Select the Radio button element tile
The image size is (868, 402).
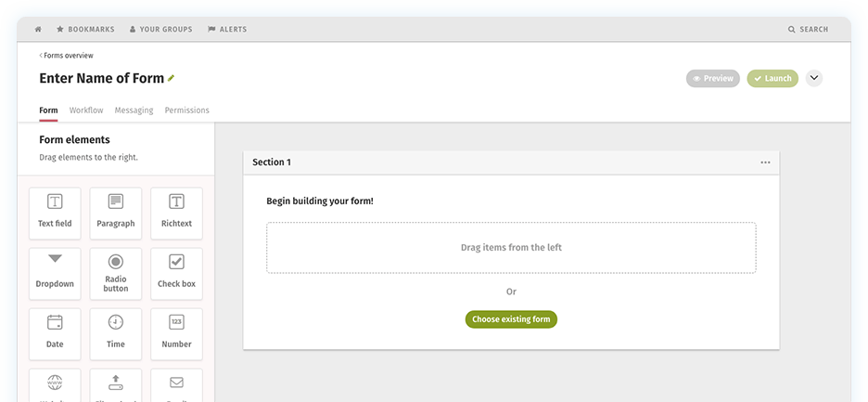(x=116, y=274)
